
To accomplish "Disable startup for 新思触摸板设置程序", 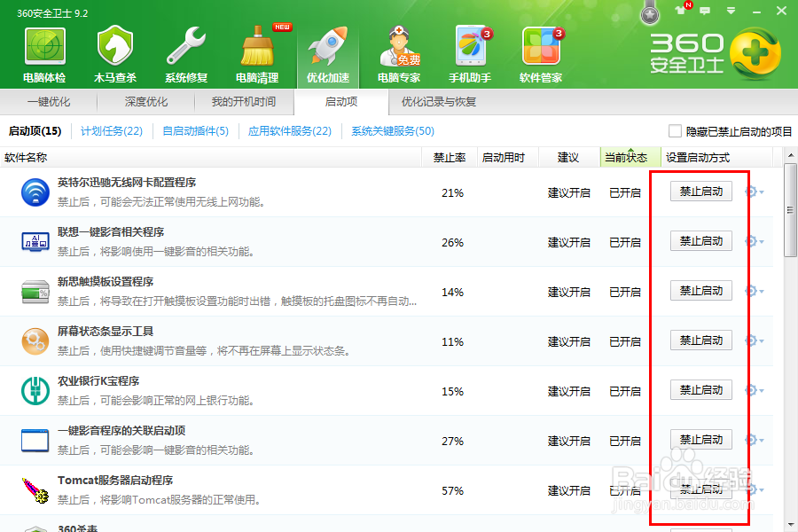I will click(x=701, y=291).
